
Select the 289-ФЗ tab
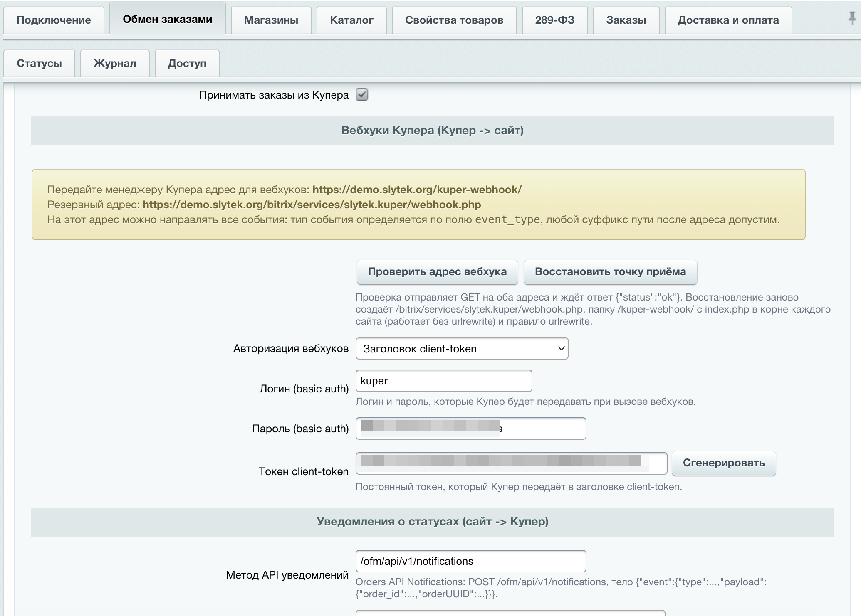(x=555, y=20)
